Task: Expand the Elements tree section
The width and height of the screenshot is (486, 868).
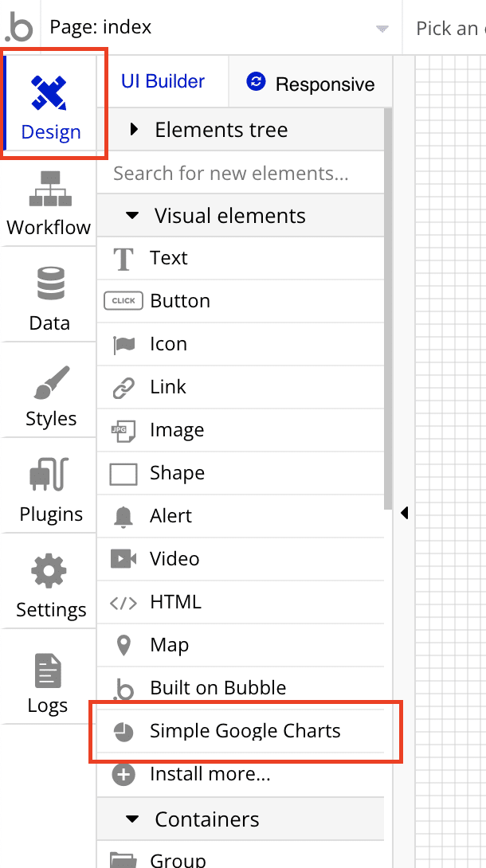Action: [241, 130]
